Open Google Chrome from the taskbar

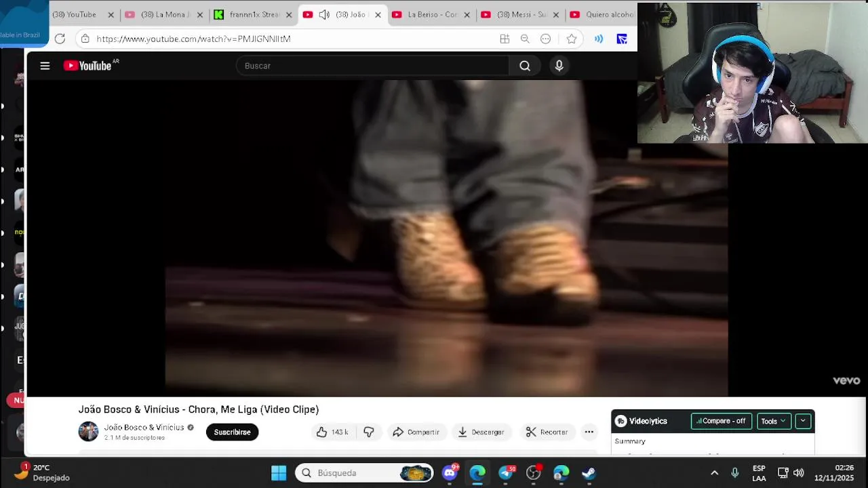[561, 472]
